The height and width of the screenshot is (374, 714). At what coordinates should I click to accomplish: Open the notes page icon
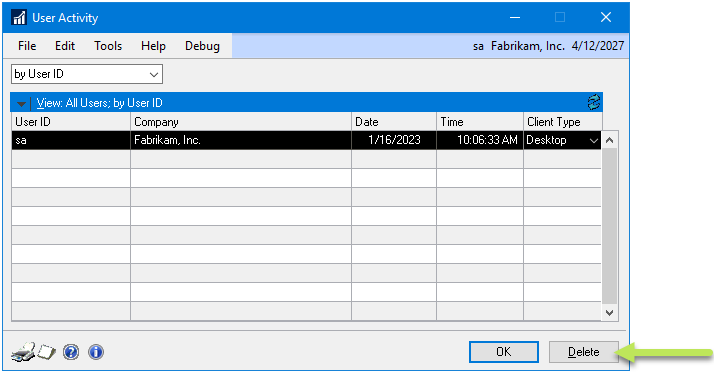point(46,352)
